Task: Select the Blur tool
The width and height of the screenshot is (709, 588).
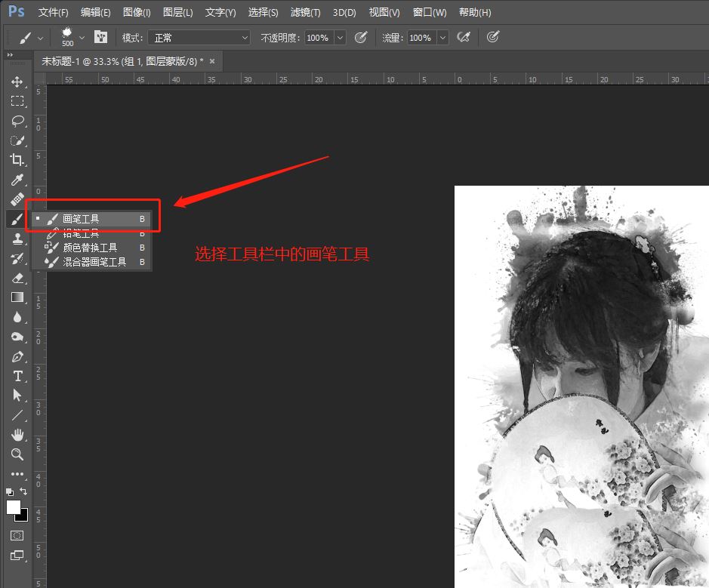Action: point(17,317)
